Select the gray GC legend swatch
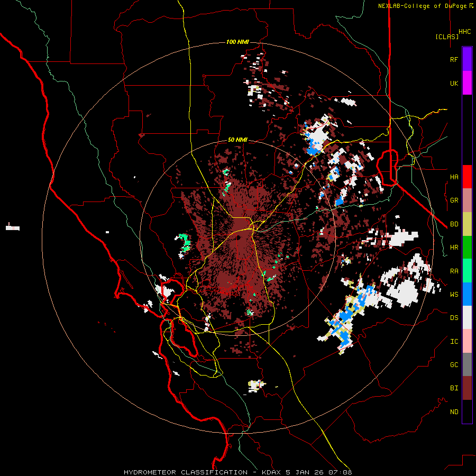Image resolution: width=476 pixels, height=476 pixels. pos(467,364)
